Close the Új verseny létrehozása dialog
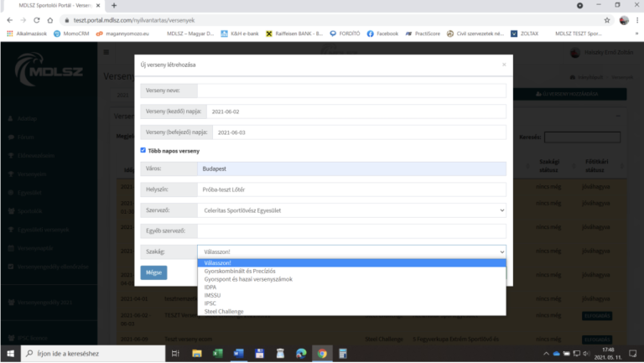 pos(503,64)
